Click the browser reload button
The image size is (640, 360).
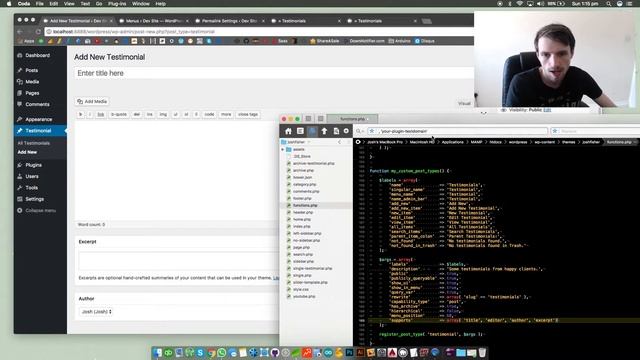pos(38,31)
